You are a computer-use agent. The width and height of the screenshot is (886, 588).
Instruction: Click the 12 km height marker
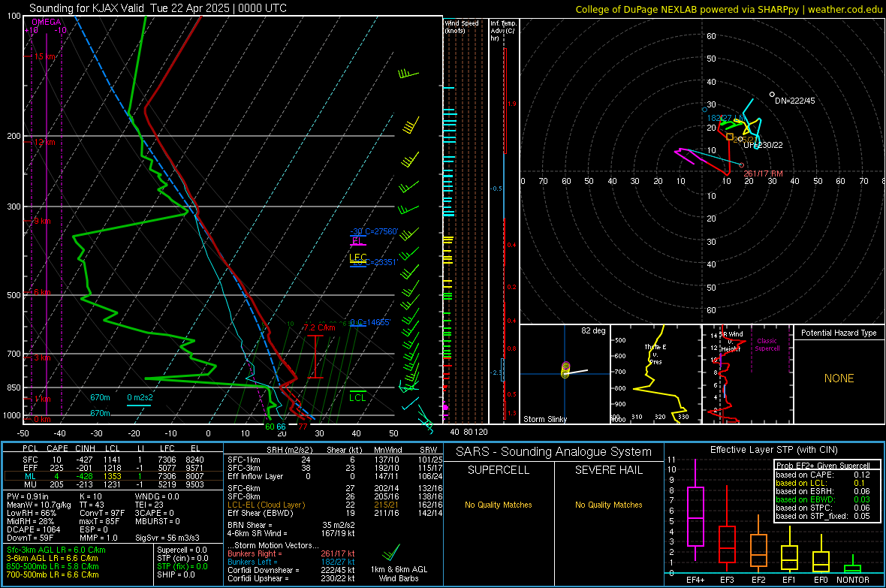click(44, 142)
